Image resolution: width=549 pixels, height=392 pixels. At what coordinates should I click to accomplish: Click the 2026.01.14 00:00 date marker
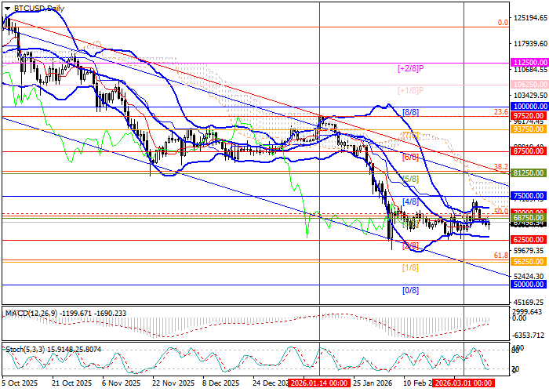pos(320,383)
